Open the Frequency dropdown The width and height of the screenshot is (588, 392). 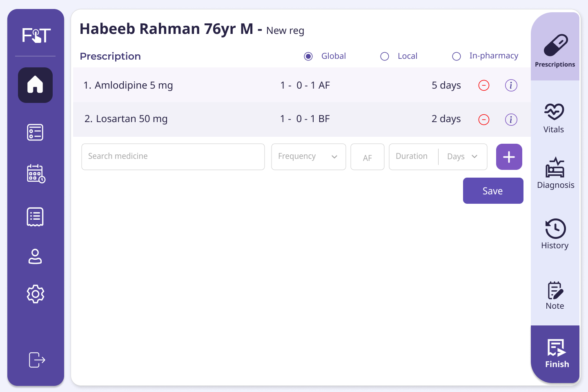pyautogui.click(x=308, y=156)
